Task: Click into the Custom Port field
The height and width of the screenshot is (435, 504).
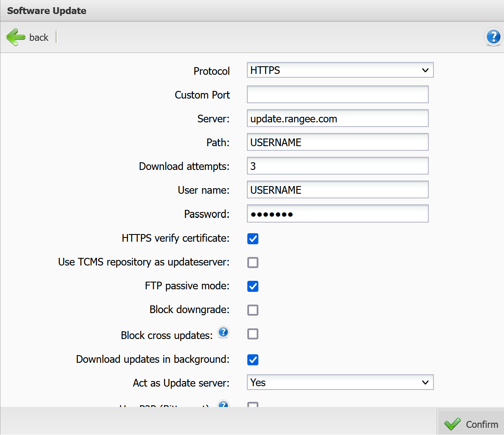Action: (x=337, y=94)
